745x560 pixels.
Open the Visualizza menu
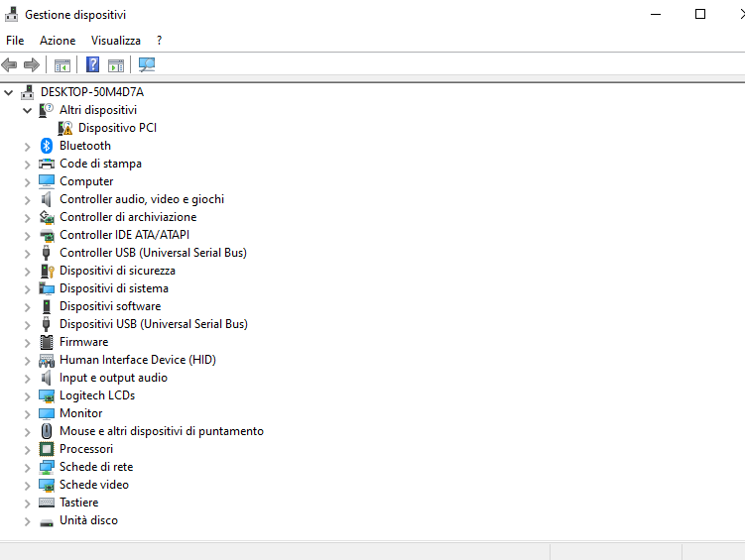pyautogui.click(x=116, y=41)
